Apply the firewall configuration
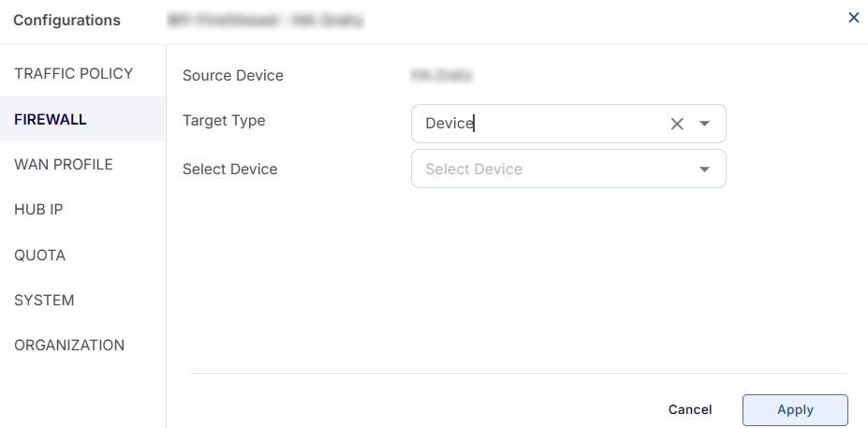This screenshot has width=868, height=428. point(795,409)
